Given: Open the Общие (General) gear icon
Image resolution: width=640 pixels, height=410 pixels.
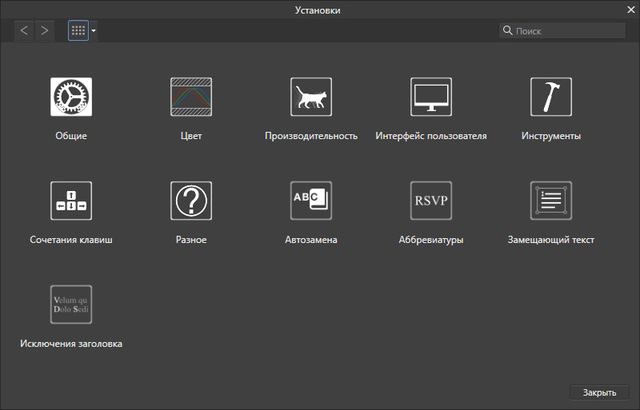Looking at the screenshot, I should point(71,97).
